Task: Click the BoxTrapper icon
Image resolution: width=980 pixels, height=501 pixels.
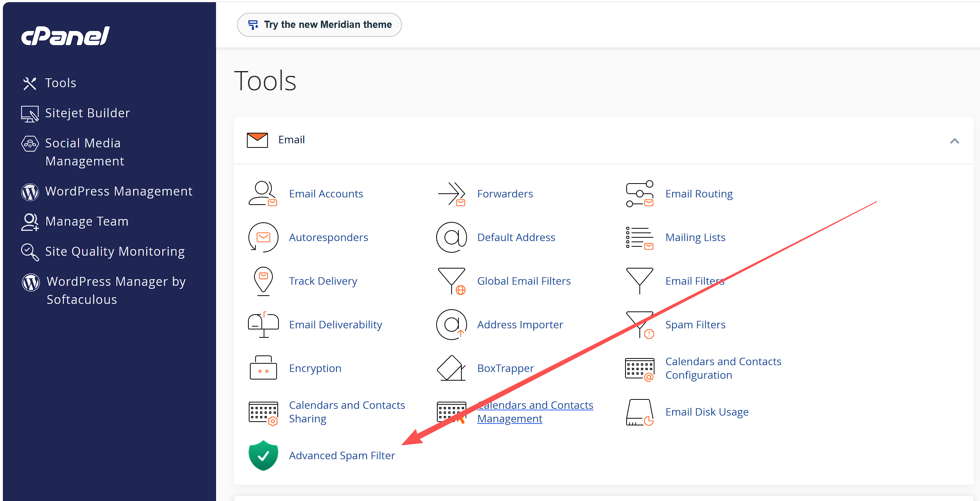Action: [452, 368]
